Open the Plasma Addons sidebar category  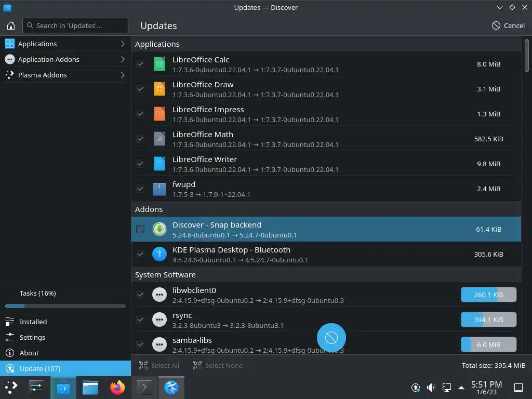tap(65, 75)
